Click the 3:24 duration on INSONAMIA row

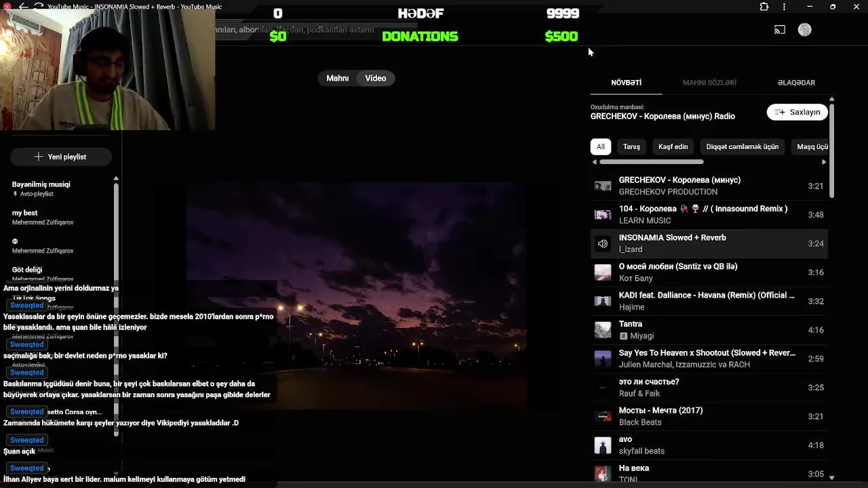pyautogui.click(x=816, y=243)
